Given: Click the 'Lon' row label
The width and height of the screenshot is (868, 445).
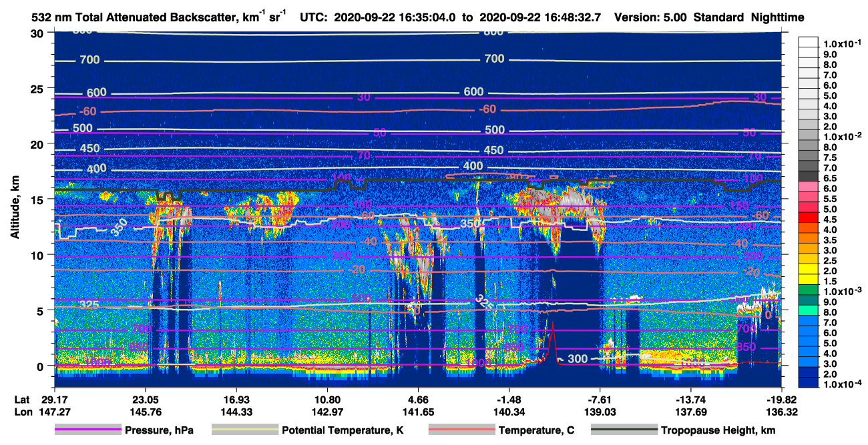Looking at the screenshot, I should (x=23, y=412).
